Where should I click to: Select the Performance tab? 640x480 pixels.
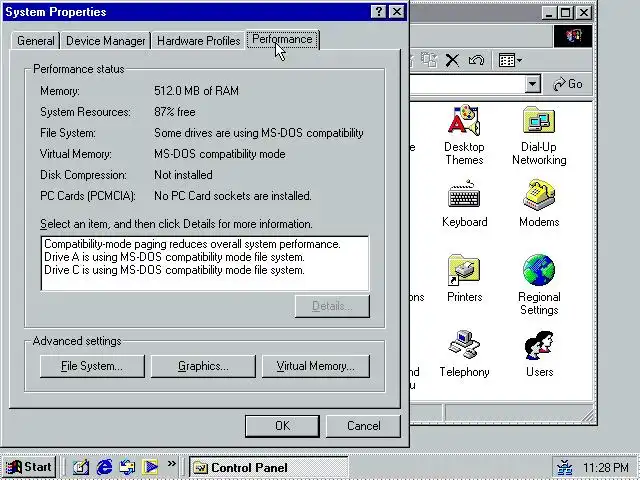tap(282, 40)
